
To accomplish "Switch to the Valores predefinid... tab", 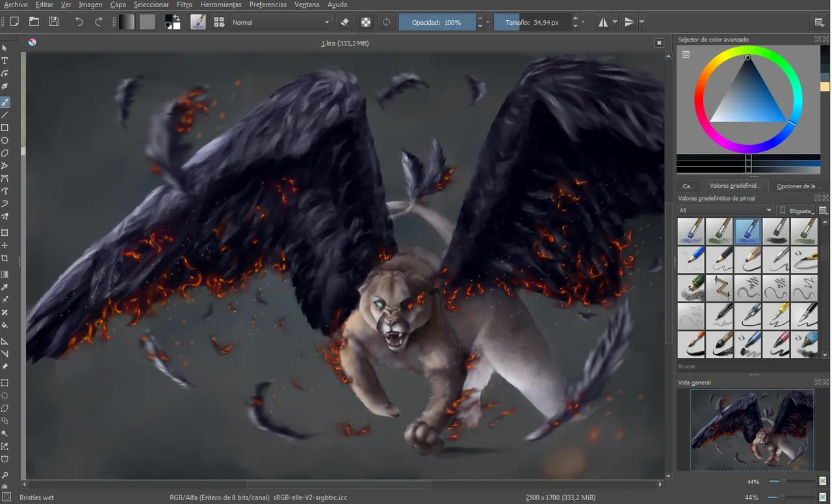I will (734, 186).
